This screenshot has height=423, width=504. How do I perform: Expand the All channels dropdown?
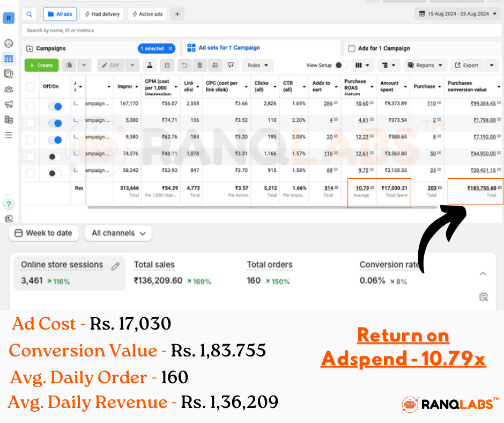tap(118, 233)
